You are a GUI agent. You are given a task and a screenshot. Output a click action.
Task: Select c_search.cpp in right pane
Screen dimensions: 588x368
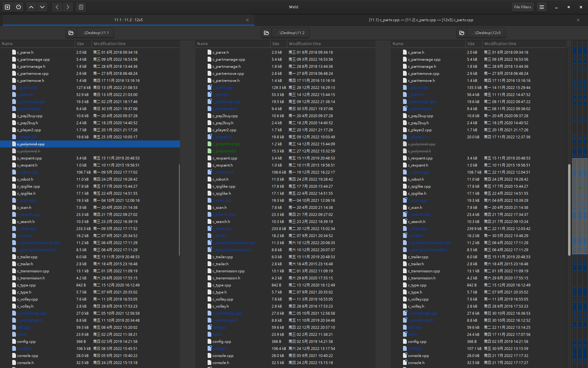479,215
